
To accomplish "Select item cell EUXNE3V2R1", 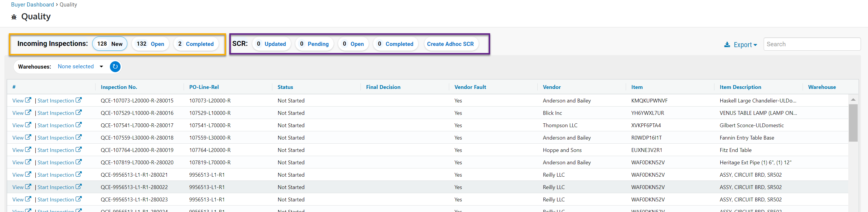I will coord(647,150).
